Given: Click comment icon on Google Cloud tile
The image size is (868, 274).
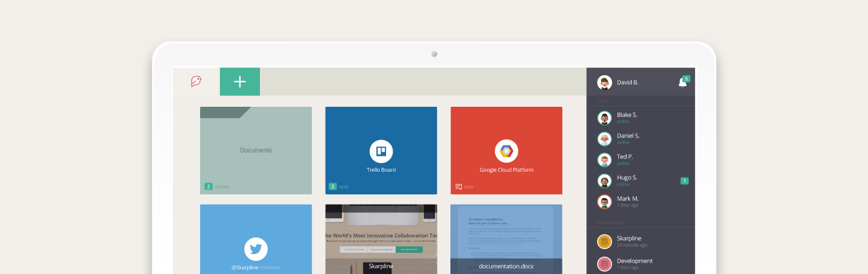Looking at the screenshot, I should [459, 187].
